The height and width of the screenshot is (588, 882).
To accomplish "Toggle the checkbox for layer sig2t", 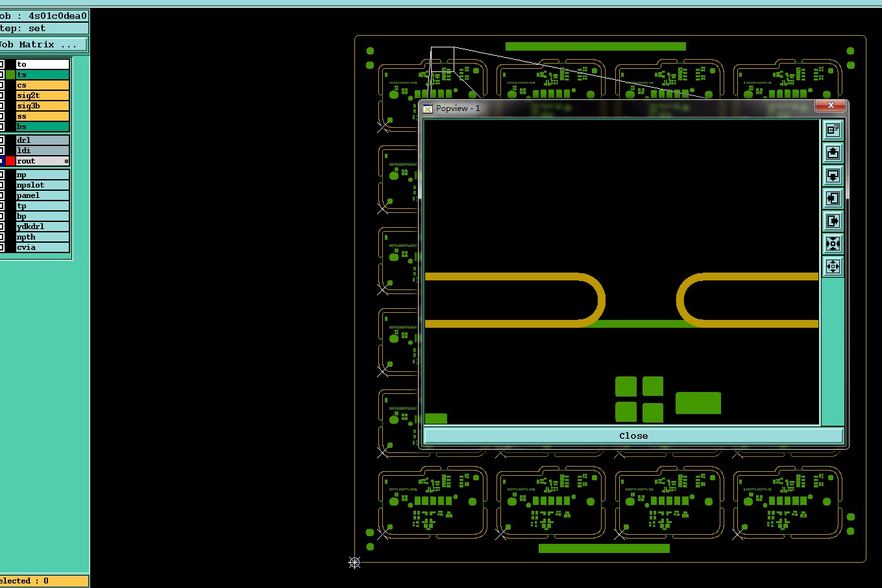I will pyautogui.click(x=2, y=95).
